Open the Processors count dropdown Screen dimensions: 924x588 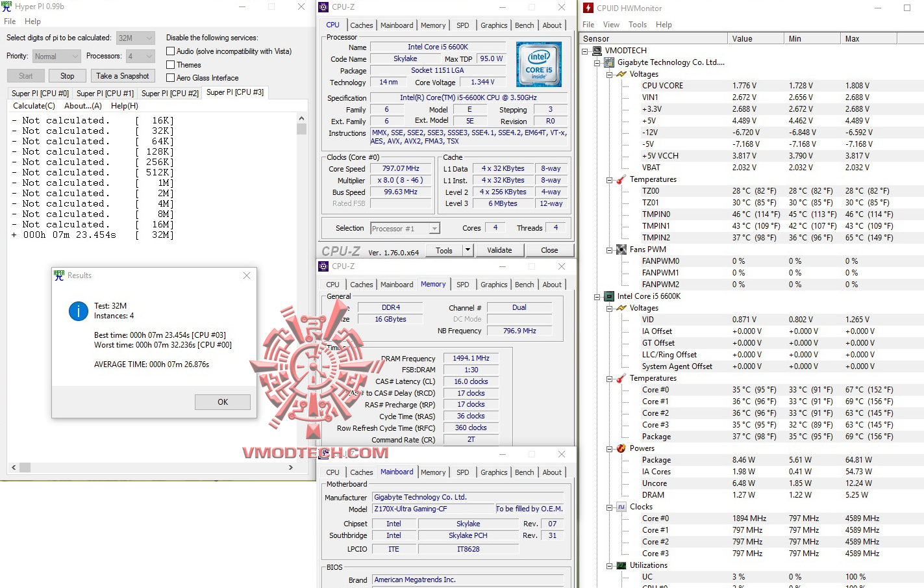point(140,57)
